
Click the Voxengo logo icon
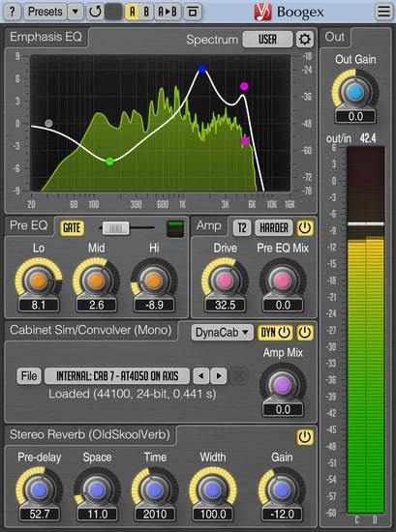tap(262, 12)
